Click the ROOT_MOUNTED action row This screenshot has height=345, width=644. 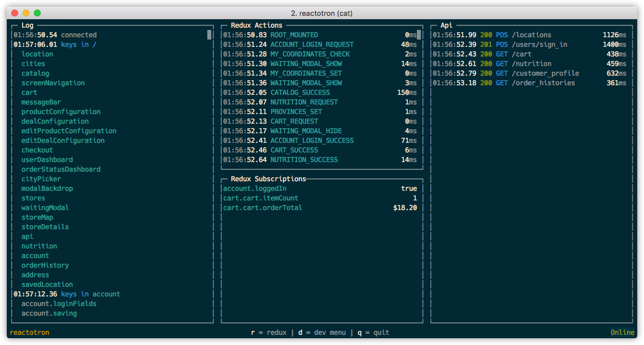click(x=320, y=35)
